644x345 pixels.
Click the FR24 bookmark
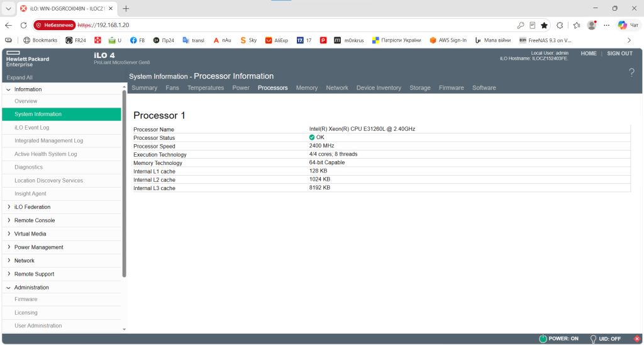[75, 40]
